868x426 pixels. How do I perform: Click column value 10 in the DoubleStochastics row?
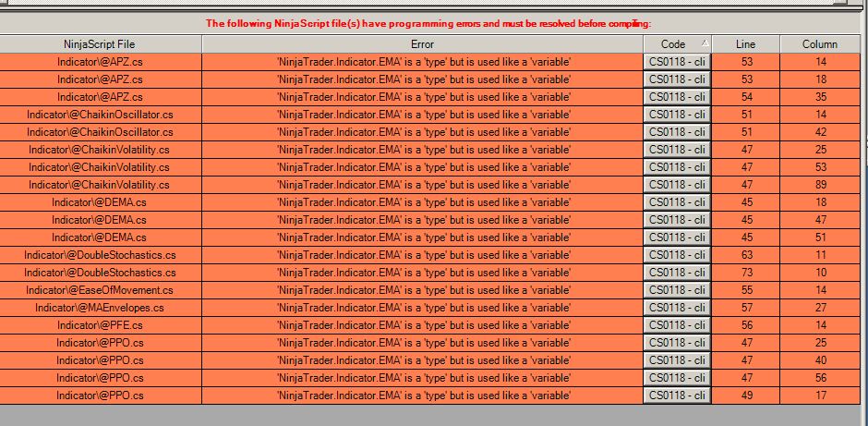click(x=820, y=273)
